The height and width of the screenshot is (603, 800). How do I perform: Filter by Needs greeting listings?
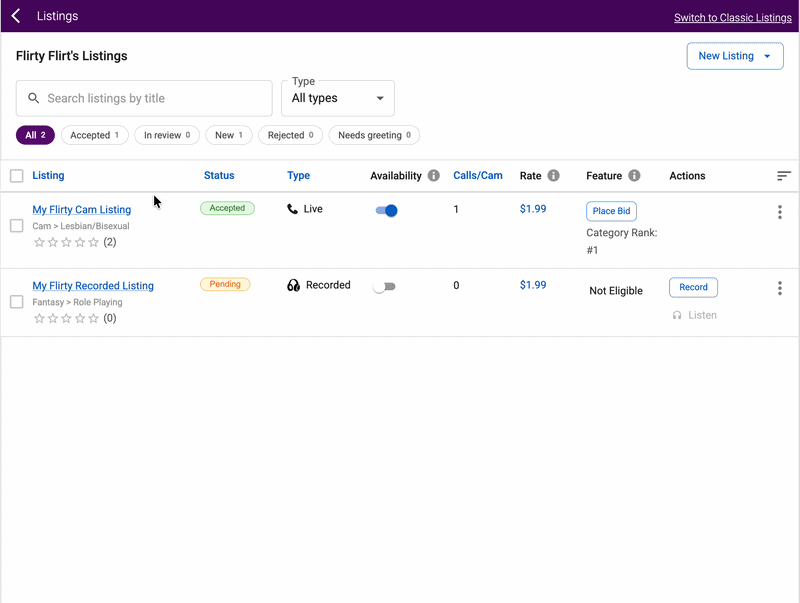(374, 135)
